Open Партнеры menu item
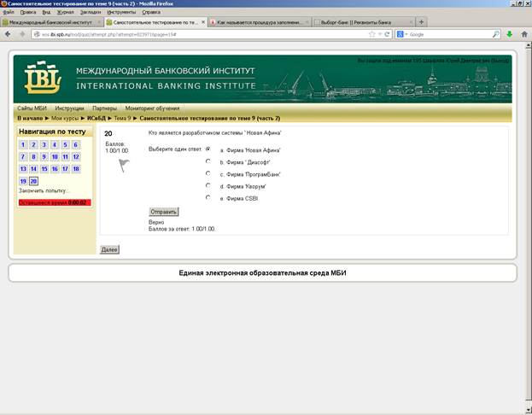 pos(104,108)
